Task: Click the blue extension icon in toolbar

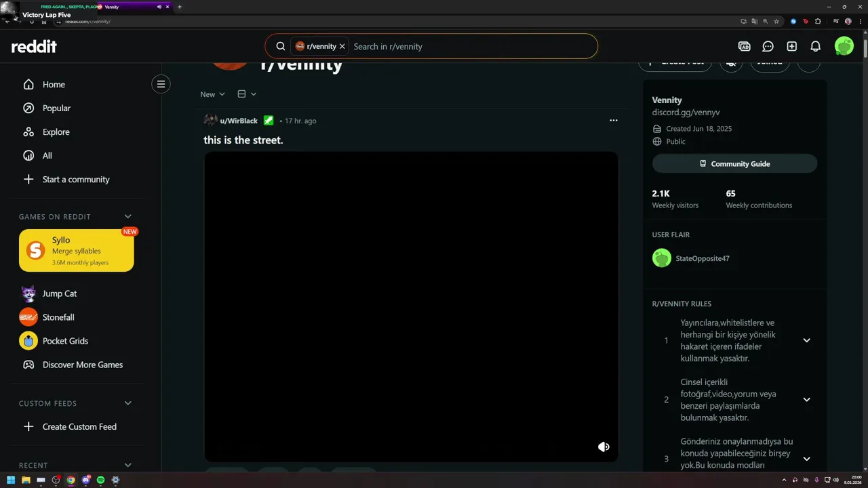Action: [x=793, y=21]
